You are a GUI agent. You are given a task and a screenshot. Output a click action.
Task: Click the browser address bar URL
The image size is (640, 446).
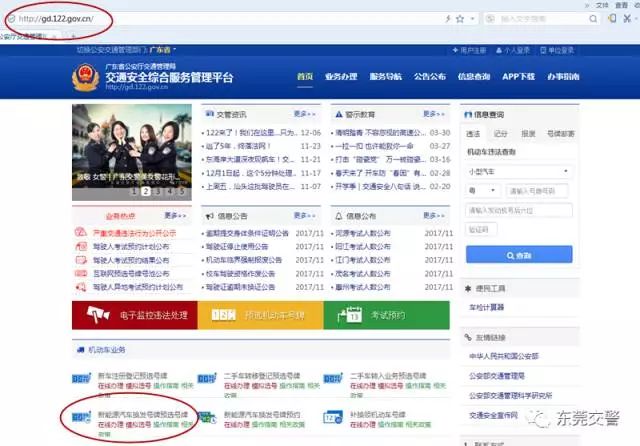point(56,19)
